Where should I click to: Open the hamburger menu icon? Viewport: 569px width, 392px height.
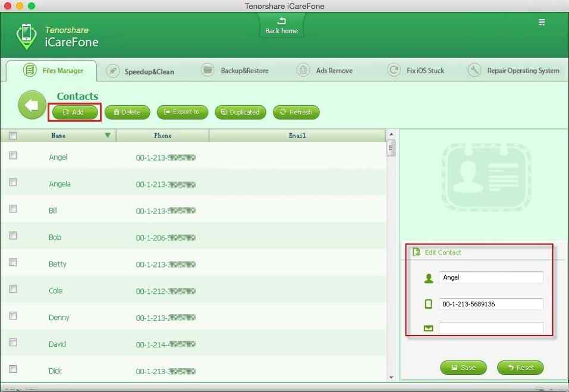542,22
